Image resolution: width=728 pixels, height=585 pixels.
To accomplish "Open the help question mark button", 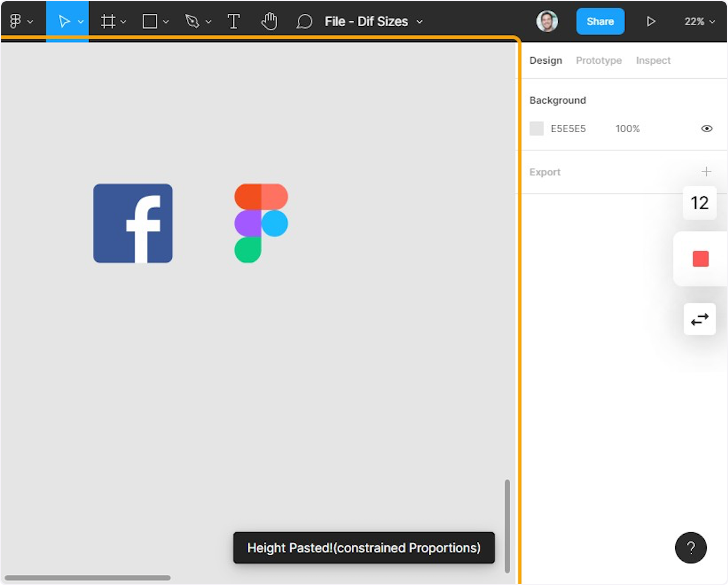I will click(x=691, y=548).
